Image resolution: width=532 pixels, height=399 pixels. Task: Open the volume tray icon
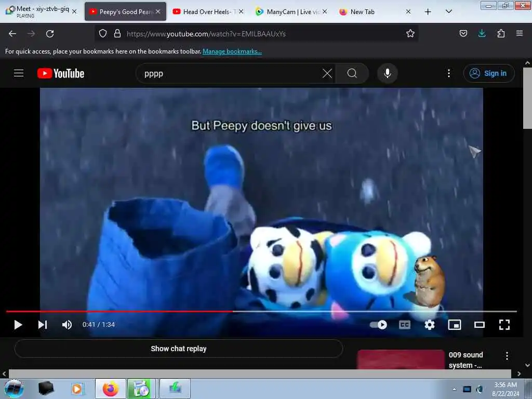point(480,389)
